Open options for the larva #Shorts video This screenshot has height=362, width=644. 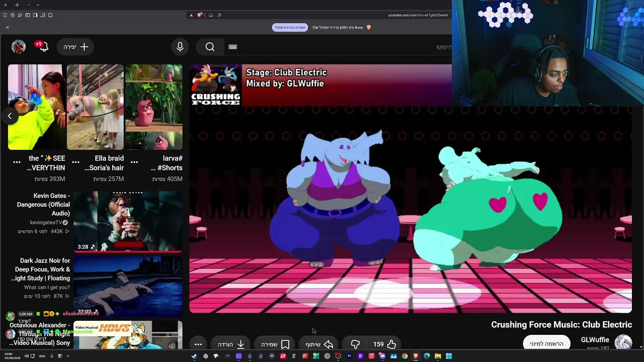(x=134, y=162)
